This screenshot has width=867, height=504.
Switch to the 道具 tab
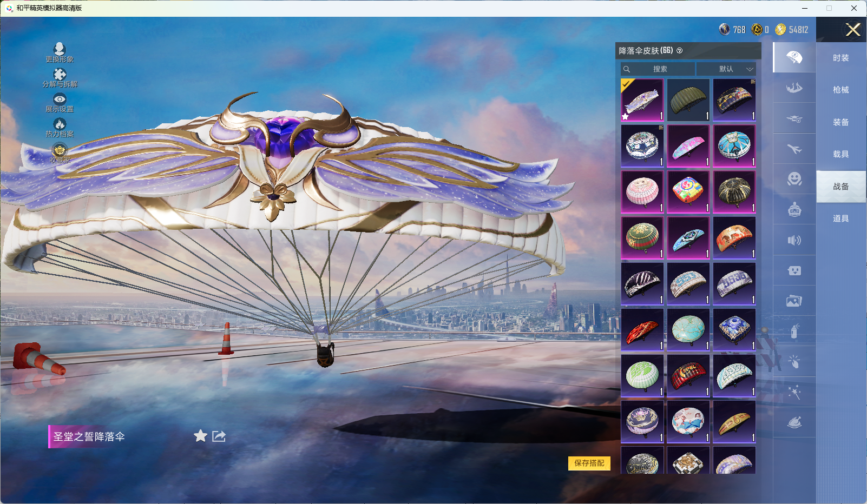841,218
